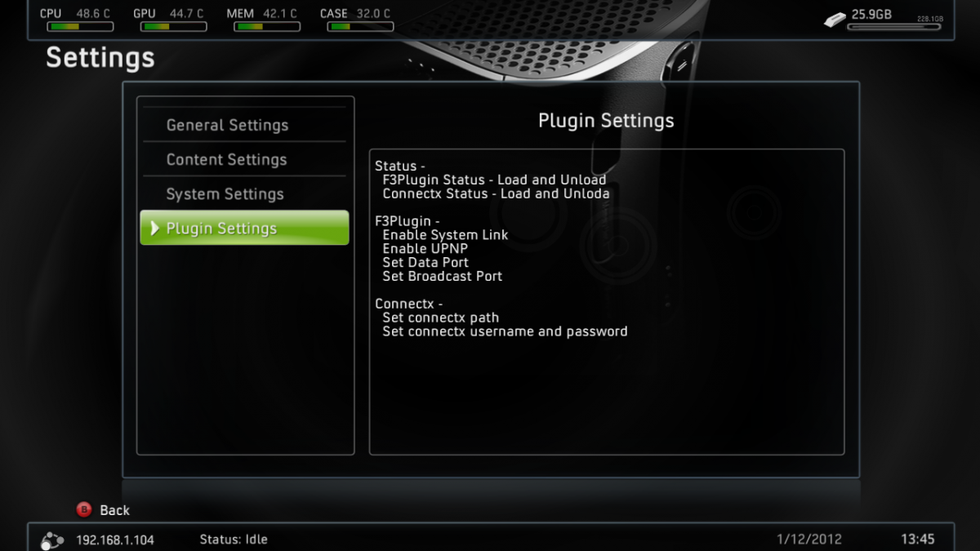This screenshot has height=551, width=980.
Task: Click the Enable System Link text
Action: click(x=445, y=235)
